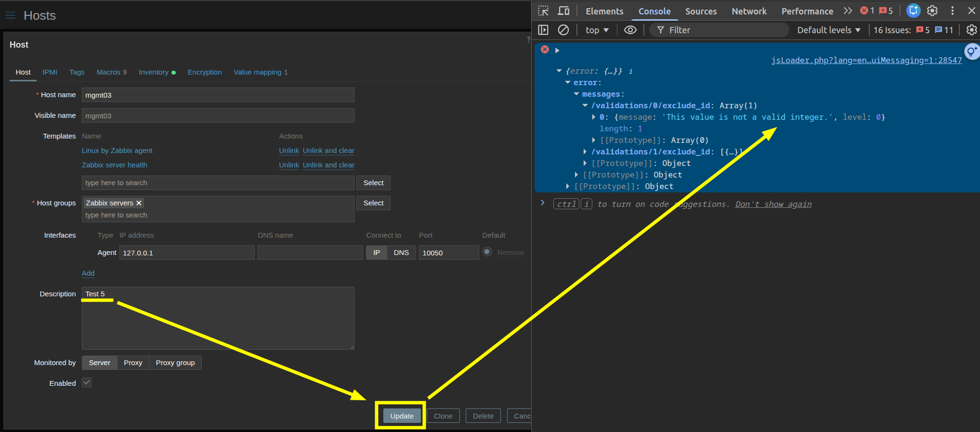This screenshot has width=980, height=432.
Task: Set Connect to option to DNS
Action: click(x=401, y=253)
